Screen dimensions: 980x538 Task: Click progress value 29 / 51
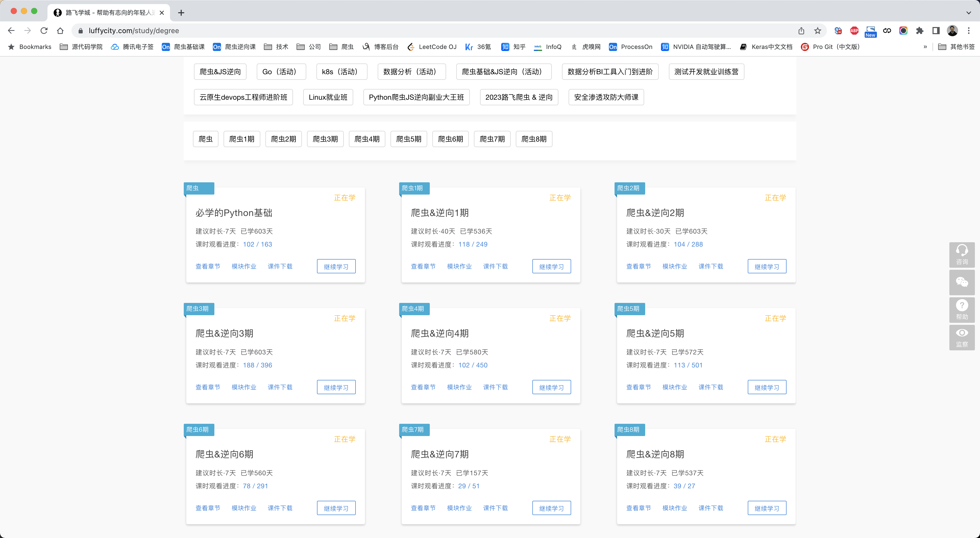point(469,486)
